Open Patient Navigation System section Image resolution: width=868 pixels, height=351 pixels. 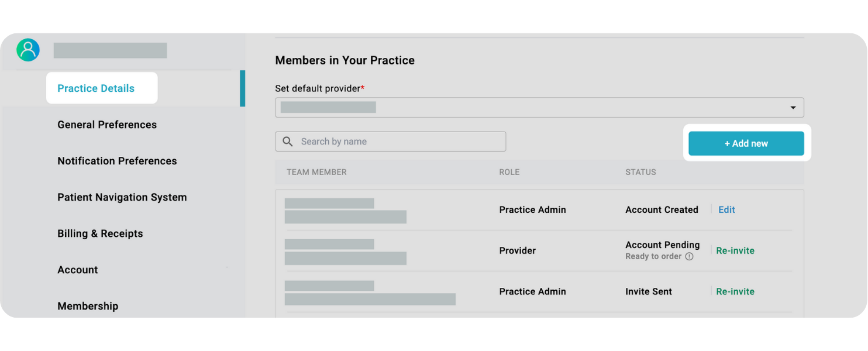pyautogui.click(x=122, y=197)
